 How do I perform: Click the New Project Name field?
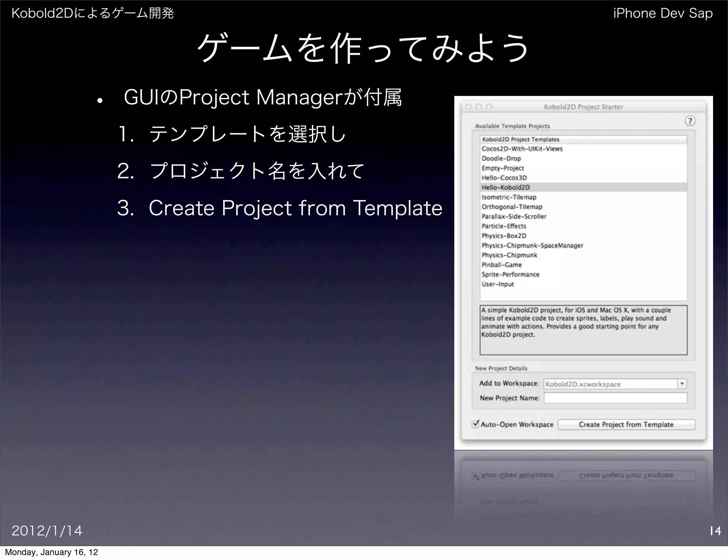click(615, 398)
